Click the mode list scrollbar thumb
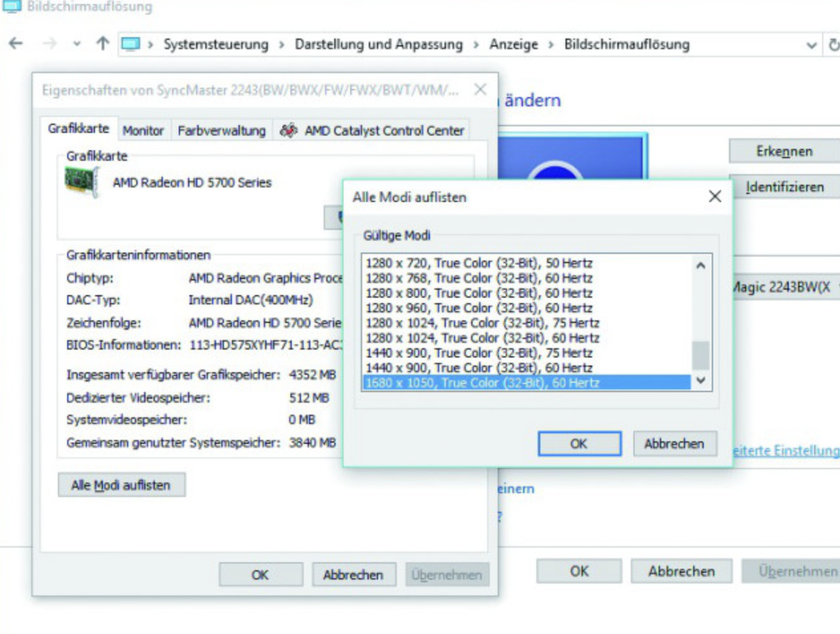840x634 pixels. click(700, 355)
